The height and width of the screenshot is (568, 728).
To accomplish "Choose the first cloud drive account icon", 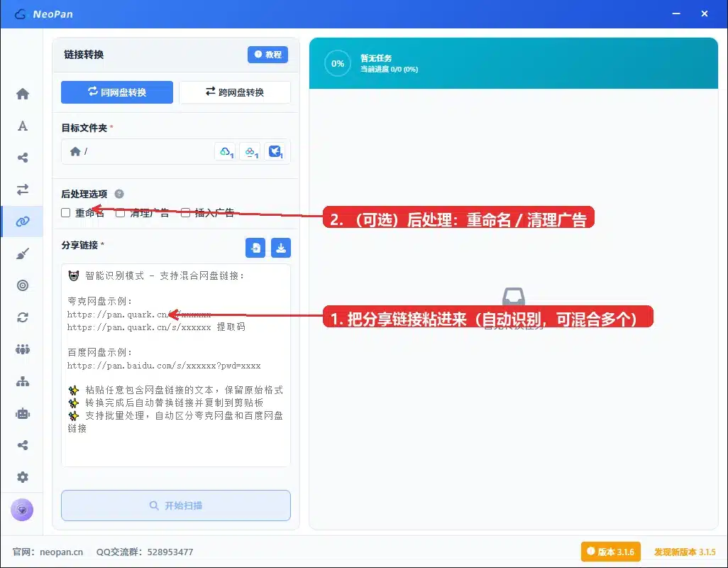I will coord(225,151).
